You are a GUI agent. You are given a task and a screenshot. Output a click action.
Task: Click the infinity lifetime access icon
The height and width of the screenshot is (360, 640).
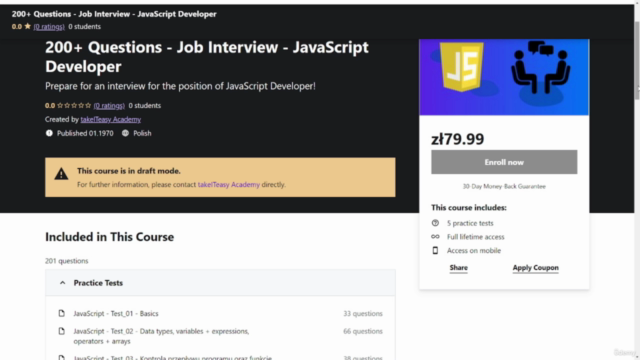435,237
